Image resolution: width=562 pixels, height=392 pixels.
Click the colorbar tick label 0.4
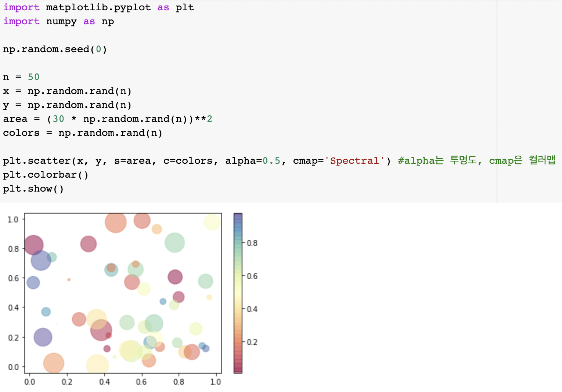coord(252,309)
